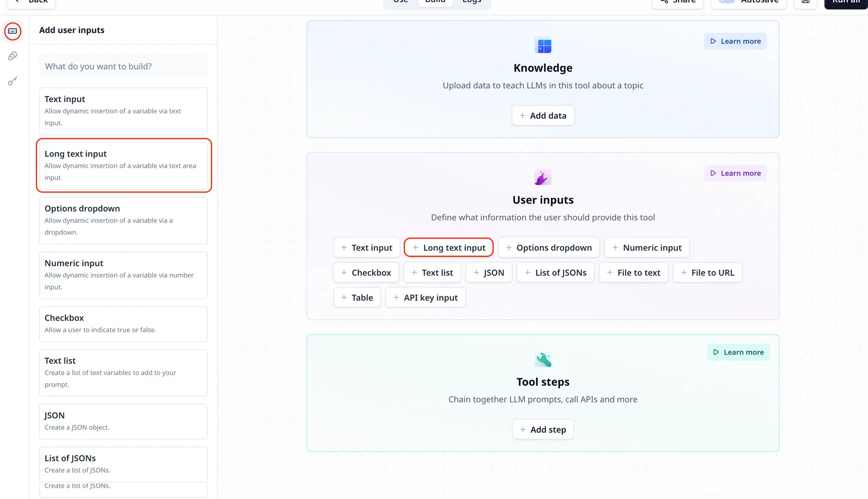Click the Add step button
The width and height of the screenshot is (868, 499).
pos(543,429)
